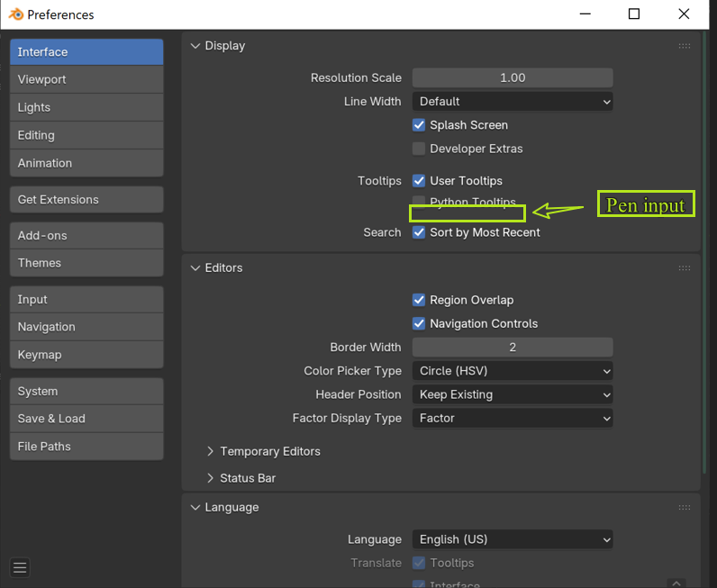717x588 pixels.
Task: Expand the Status Bar subpanel
Action: tap(210, 478)
